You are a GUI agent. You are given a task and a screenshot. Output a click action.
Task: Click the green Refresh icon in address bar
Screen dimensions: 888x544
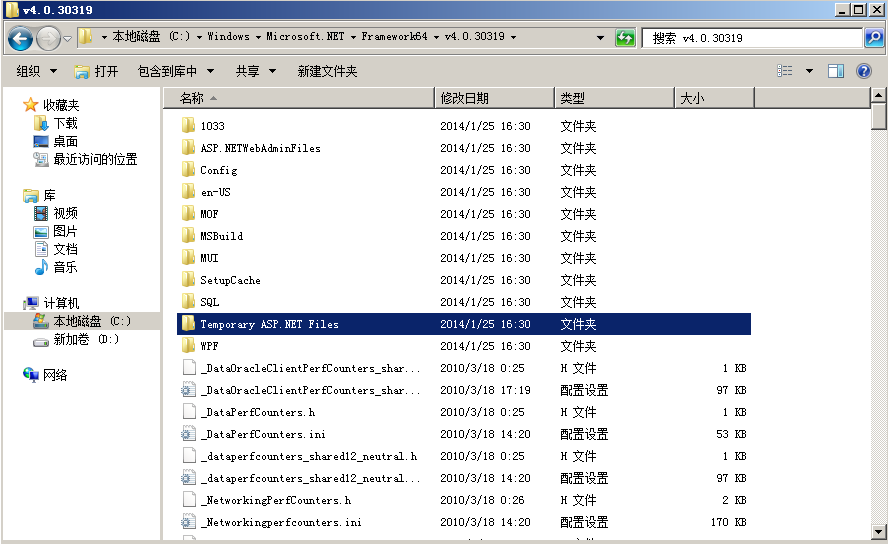[625, 38]
